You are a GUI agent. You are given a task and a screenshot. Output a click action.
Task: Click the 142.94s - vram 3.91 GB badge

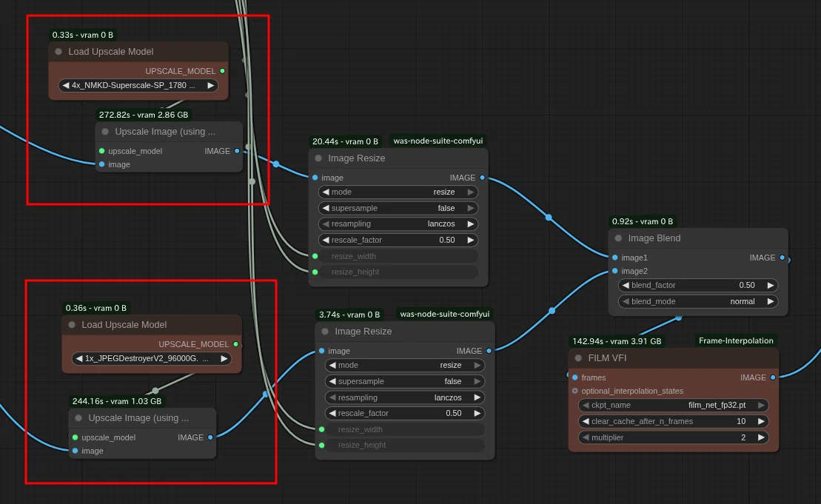click(617, 341)
